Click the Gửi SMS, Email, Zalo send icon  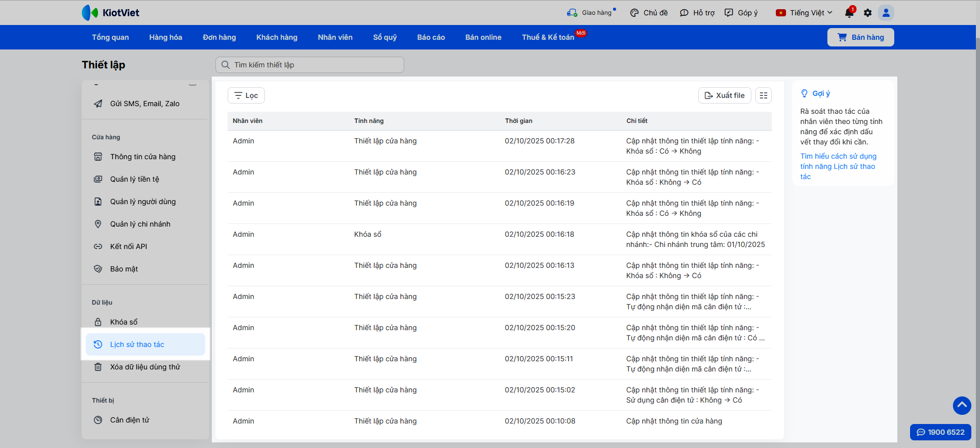[x=98, y=104]
